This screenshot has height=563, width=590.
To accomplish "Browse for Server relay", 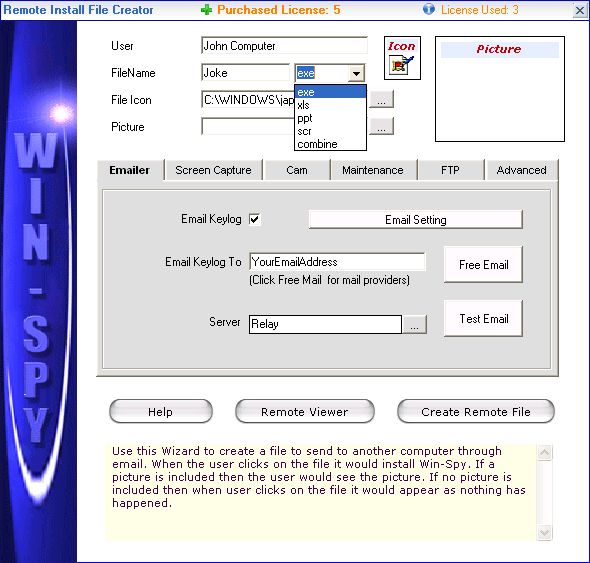I will pyautogui.click(x=414, y=324).
